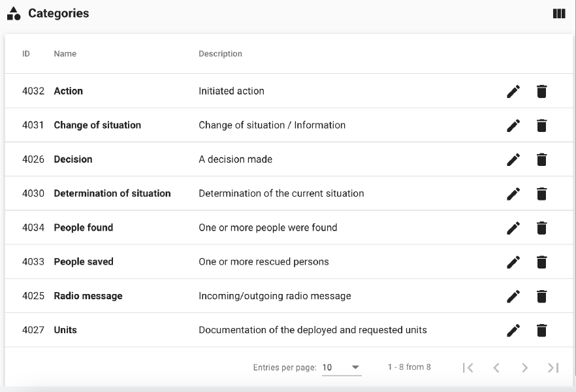
Task: Edit the Action category
Action: pyautogui.click(x=513, y=91)
